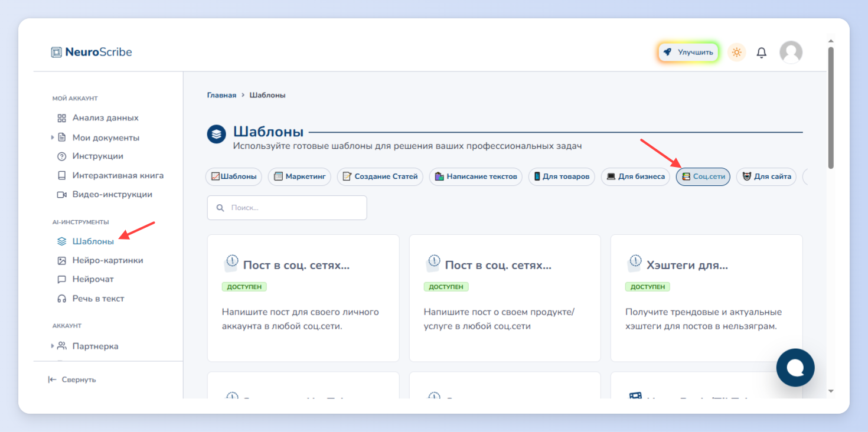Expand the Партнерка tree arrow
Viewport: 868px width, 432px height.
53,346
